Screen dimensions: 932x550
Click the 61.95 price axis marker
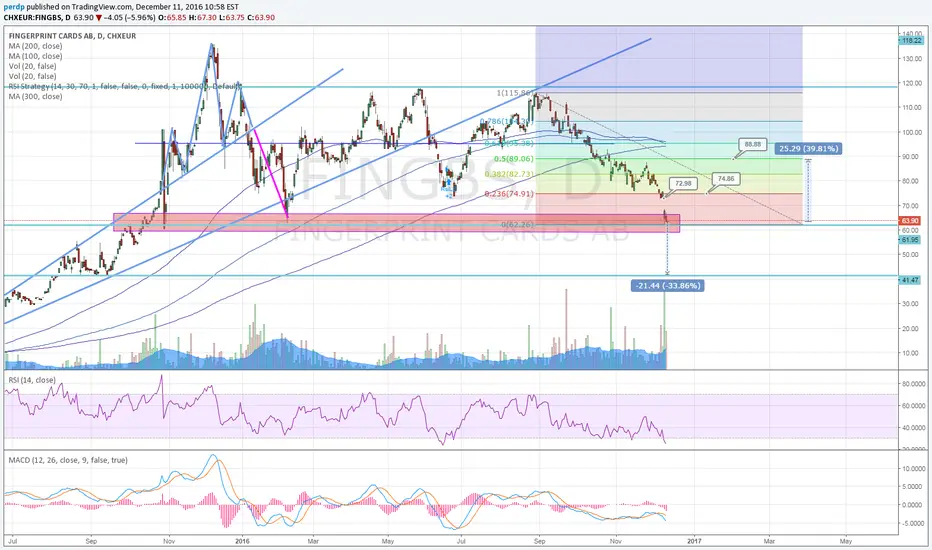pos(911,240)
